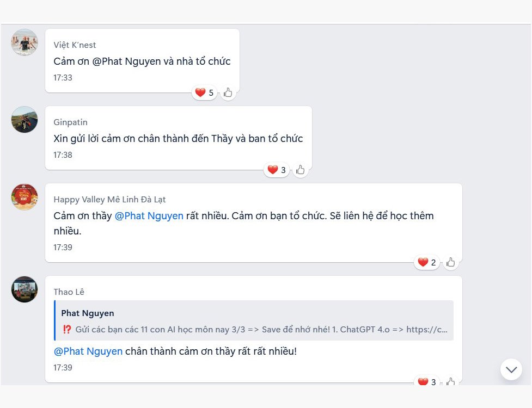
Task: Toggle heart reaction with 5 count
Action: [x=204, y=93]
